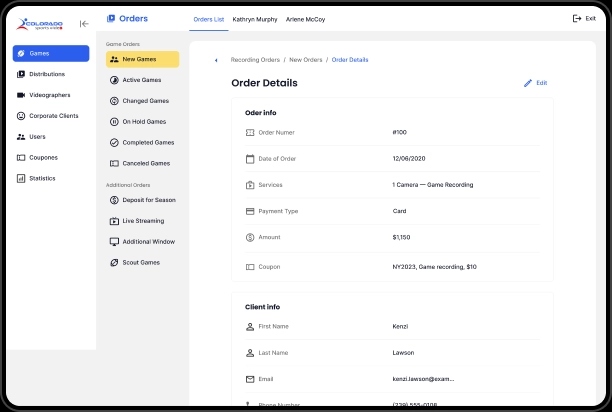The width and height of the screenshot is (612, 412).
Task: Click the Live Streaming icon
Action: pos(114,221)
